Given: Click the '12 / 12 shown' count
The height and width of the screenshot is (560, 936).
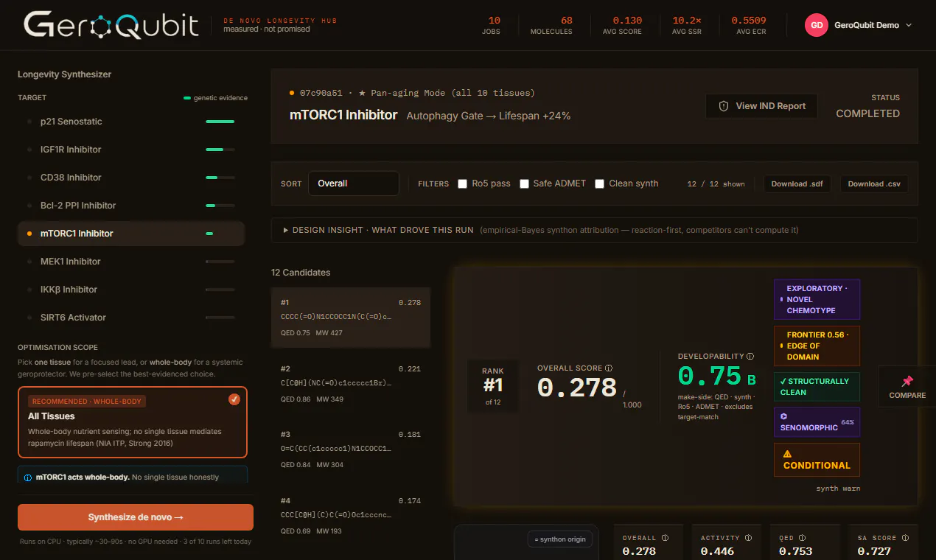Looking at the screenshot, I should coord(716,184).
